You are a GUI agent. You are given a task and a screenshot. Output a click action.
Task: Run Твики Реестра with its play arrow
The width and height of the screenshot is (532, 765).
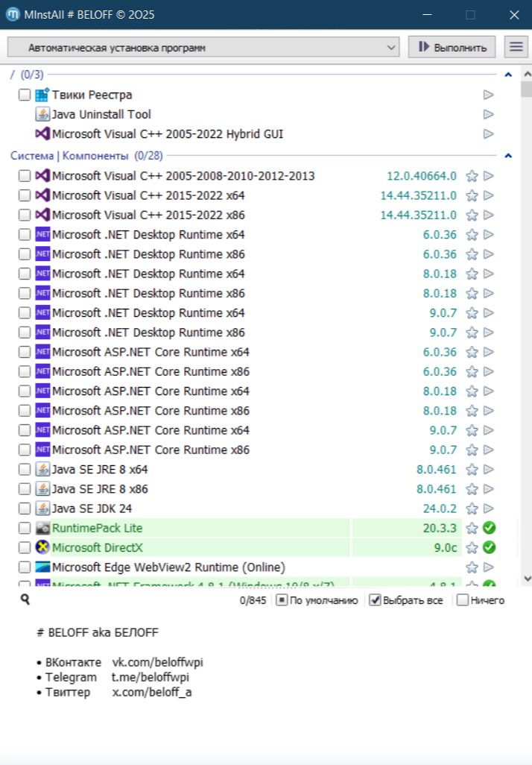(489, 95)
